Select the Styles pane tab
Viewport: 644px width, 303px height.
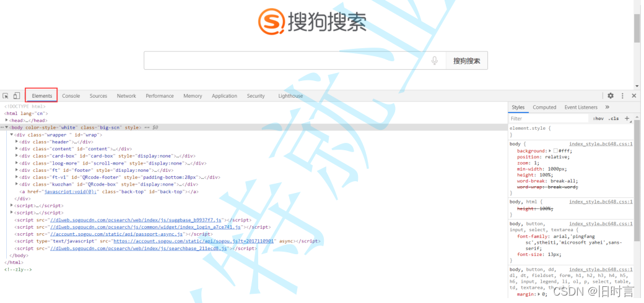coord(518,107)
